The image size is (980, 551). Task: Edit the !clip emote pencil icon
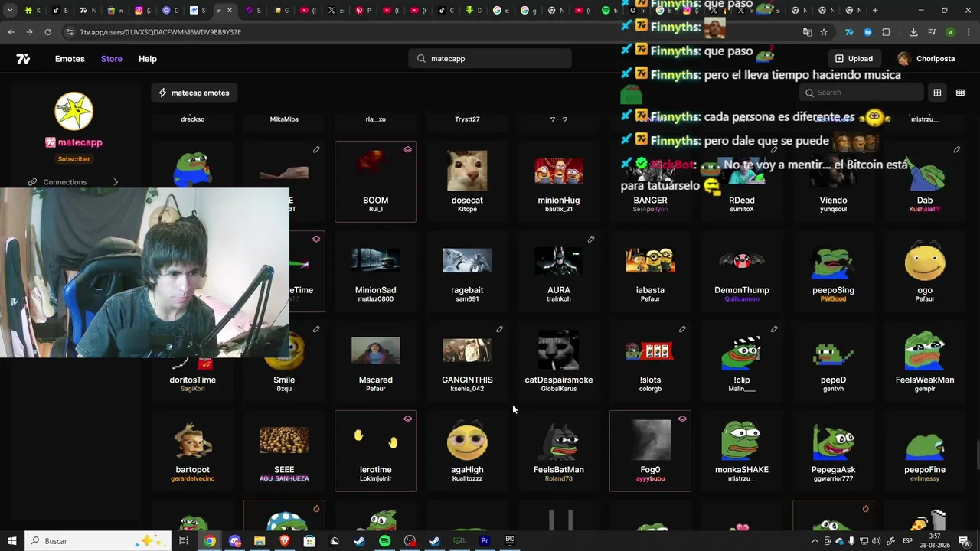774,329
